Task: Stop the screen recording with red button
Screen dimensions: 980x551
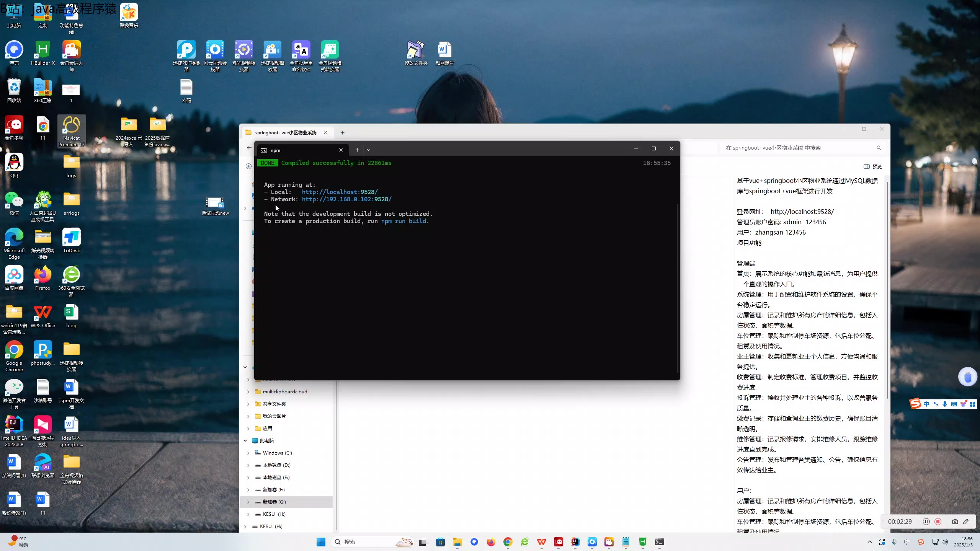Action: click(x=938, y=522)
